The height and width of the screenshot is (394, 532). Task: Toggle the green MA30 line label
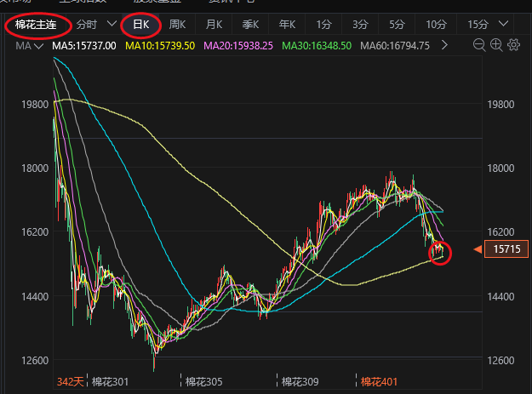(x=315, y=44)
